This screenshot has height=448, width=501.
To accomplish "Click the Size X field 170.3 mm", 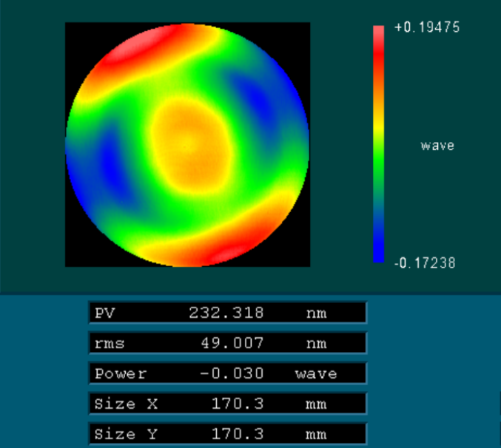I will point(227,404).
